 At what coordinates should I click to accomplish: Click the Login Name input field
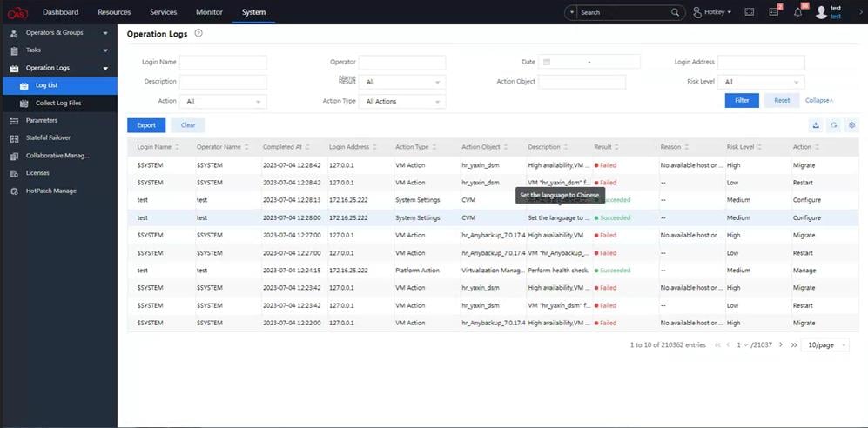tap(223, 62)
